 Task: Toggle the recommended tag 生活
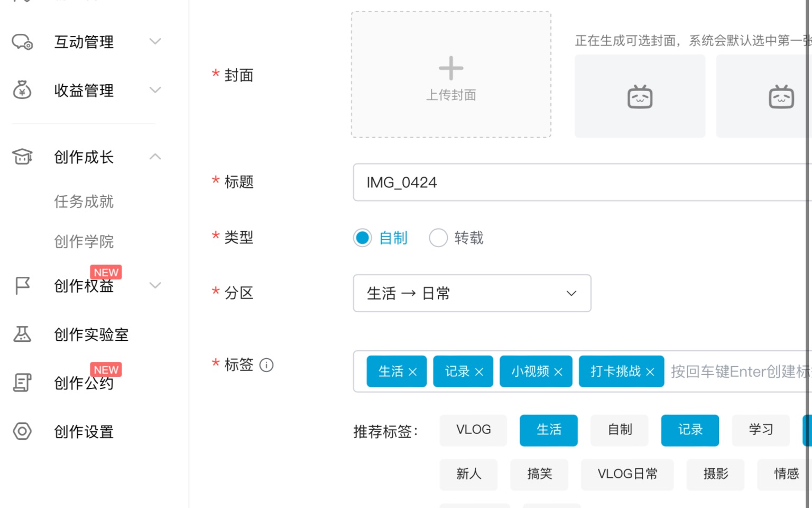click(549, 430)
